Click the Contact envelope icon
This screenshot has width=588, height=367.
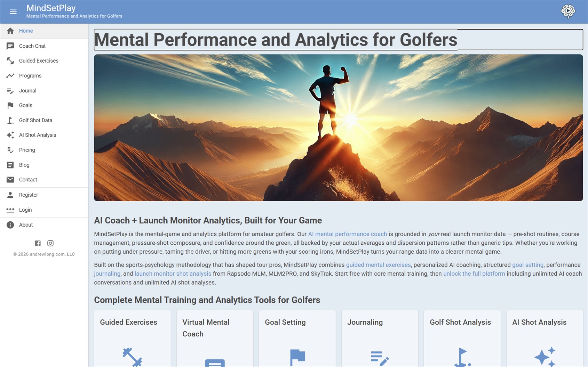10,180
